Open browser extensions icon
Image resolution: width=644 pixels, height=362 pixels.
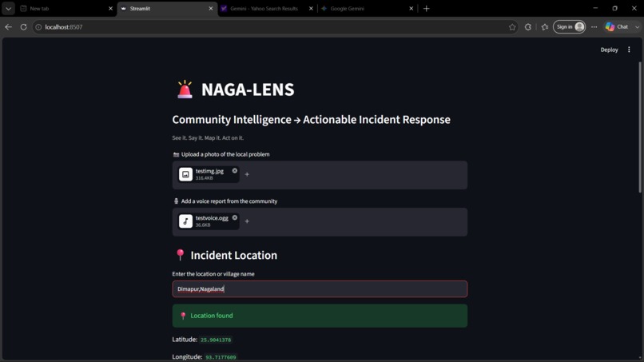coord(528,26)
